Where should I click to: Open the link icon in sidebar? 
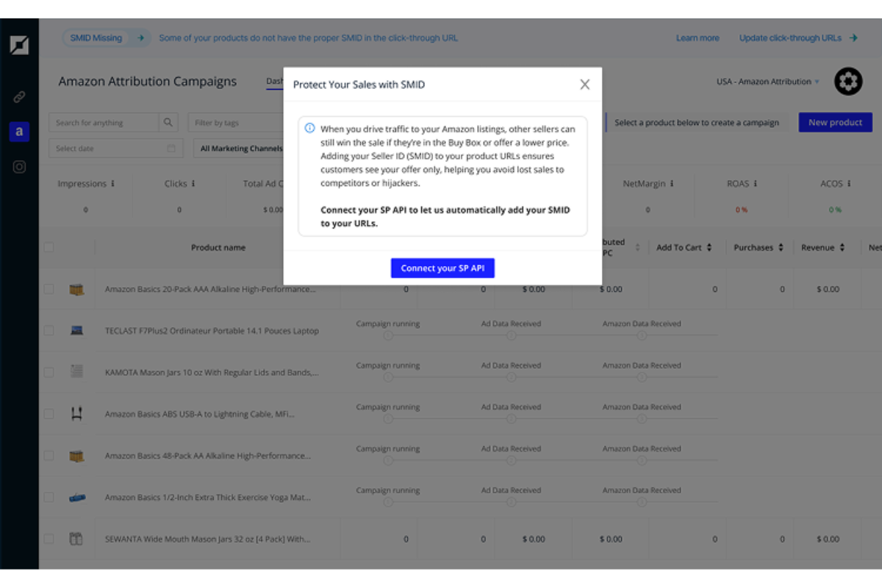tap(19, 97)
